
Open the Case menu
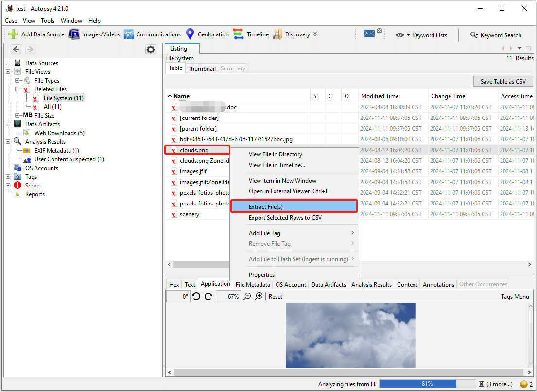click(11, 21)
